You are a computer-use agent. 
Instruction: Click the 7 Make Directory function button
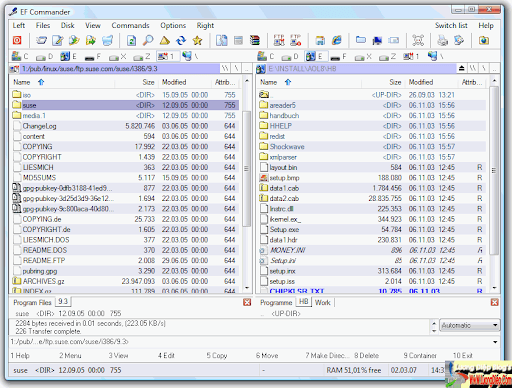327,356
